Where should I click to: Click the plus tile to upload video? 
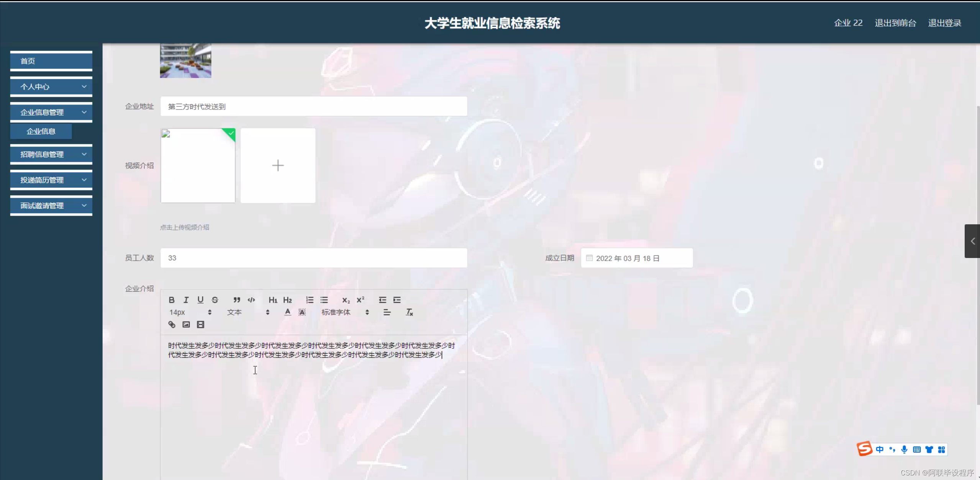pyautogui.click(x=278, y=165)
